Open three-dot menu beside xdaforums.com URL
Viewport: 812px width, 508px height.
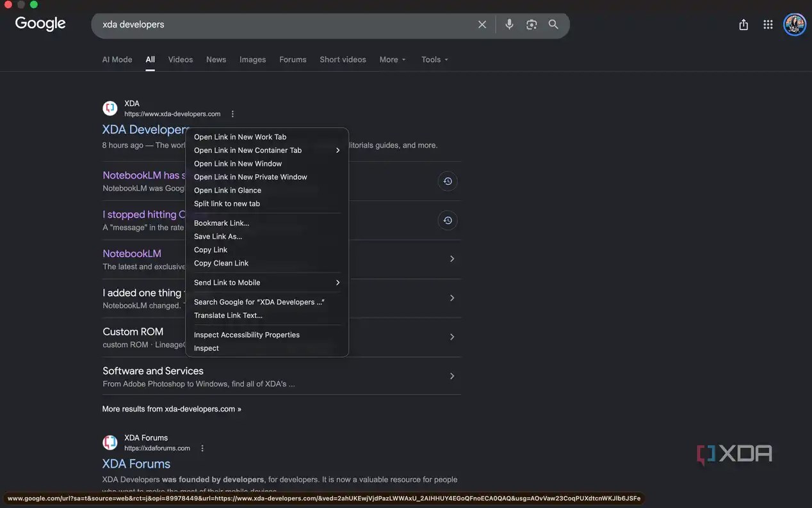[202, 448]
